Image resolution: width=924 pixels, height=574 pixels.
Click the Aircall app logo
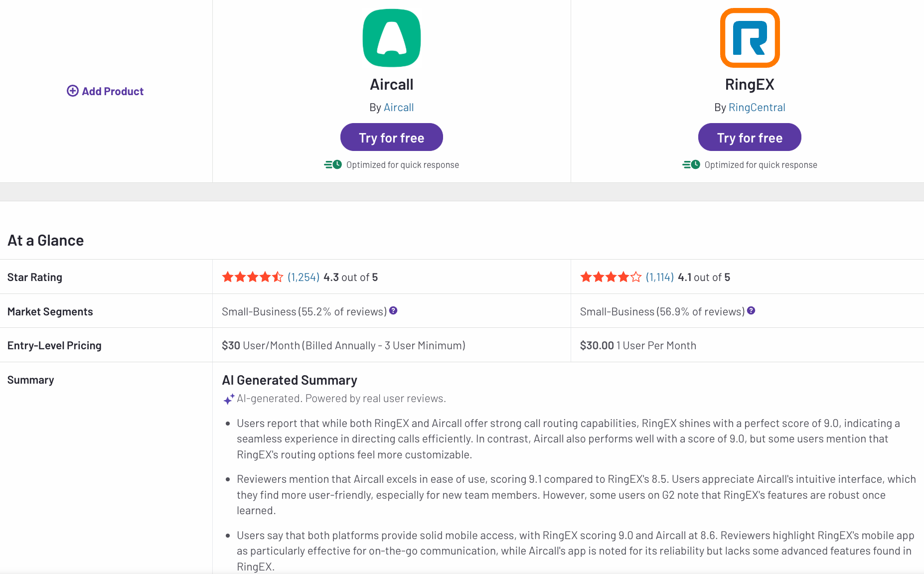tap(391, 37)
